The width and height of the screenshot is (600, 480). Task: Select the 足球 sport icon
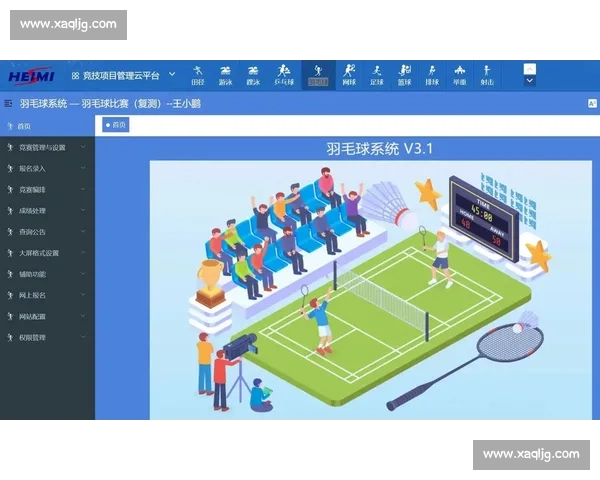377,74
